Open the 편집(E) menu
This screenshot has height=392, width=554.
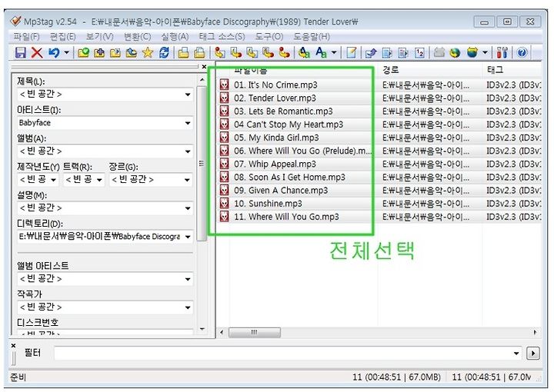tap(63, 37)
